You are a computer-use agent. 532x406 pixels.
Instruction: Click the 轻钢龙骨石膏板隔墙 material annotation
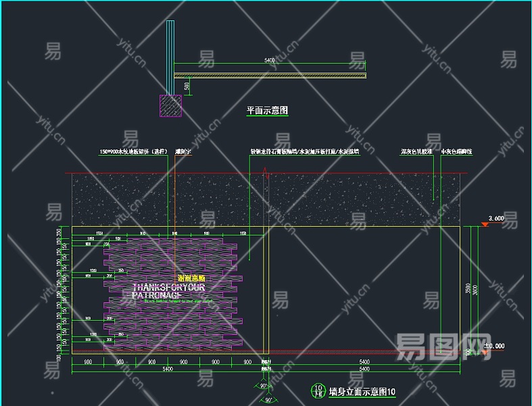click(x=305, y=152)
